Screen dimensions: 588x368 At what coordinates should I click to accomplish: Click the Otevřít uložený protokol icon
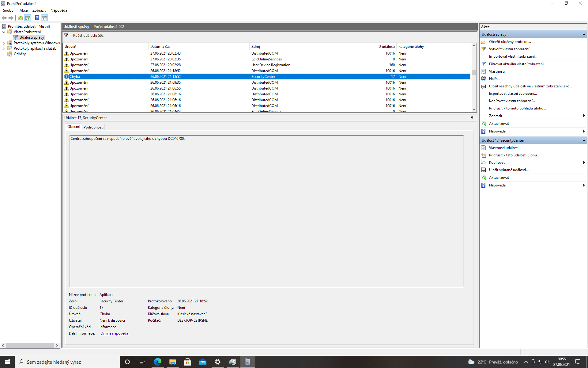[484, 42]
